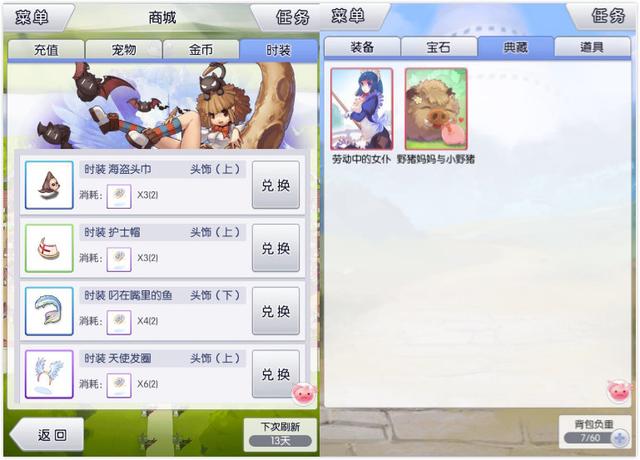
Task: Tap the pink poring mascot in shop
Action: [303, 393]
